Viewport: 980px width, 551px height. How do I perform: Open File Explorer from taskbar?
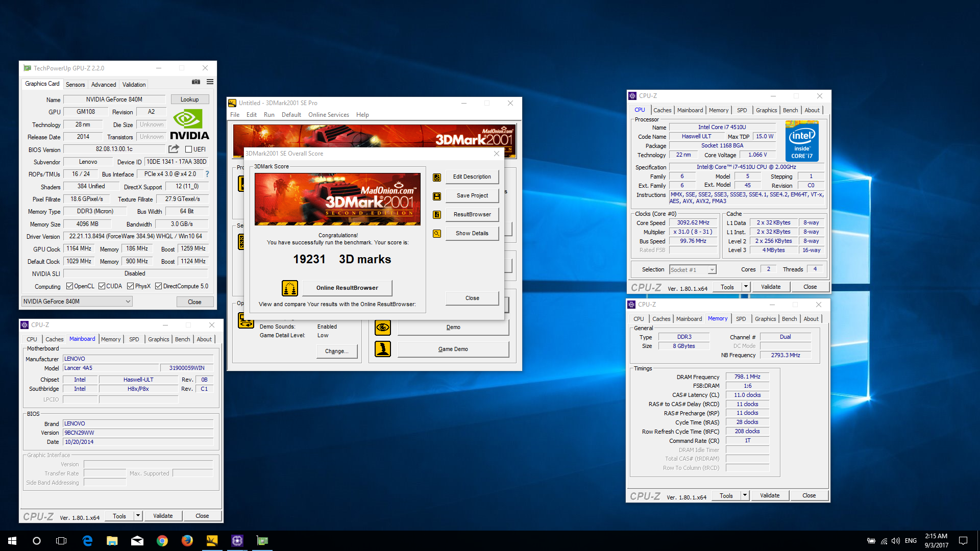pyautogui.click(x=112, y=541)
